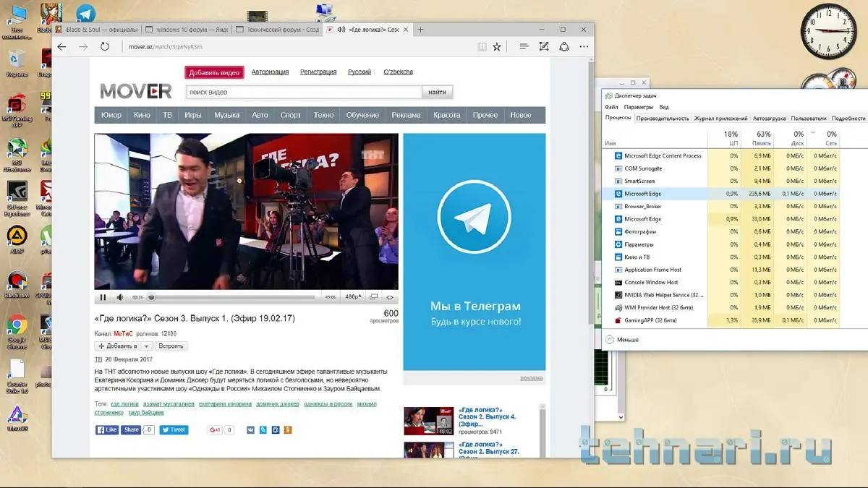Share on VK icon
The image size is (868, 488).
pos(250,430)
